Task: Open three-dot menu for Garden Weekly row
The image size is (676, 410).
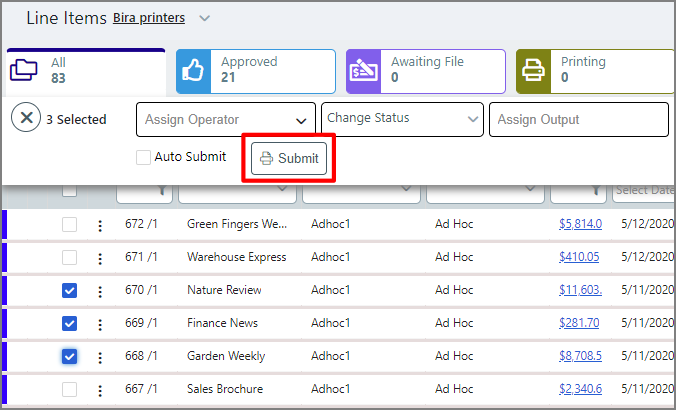Action: click(x=99, y=357)
